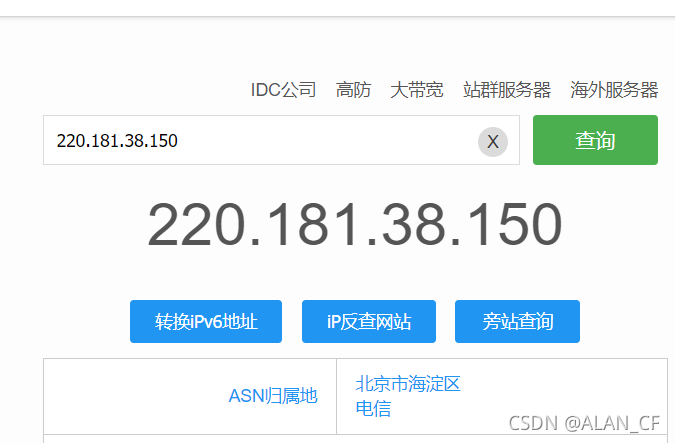Click the 旁站查询 button

click(517, 322)
